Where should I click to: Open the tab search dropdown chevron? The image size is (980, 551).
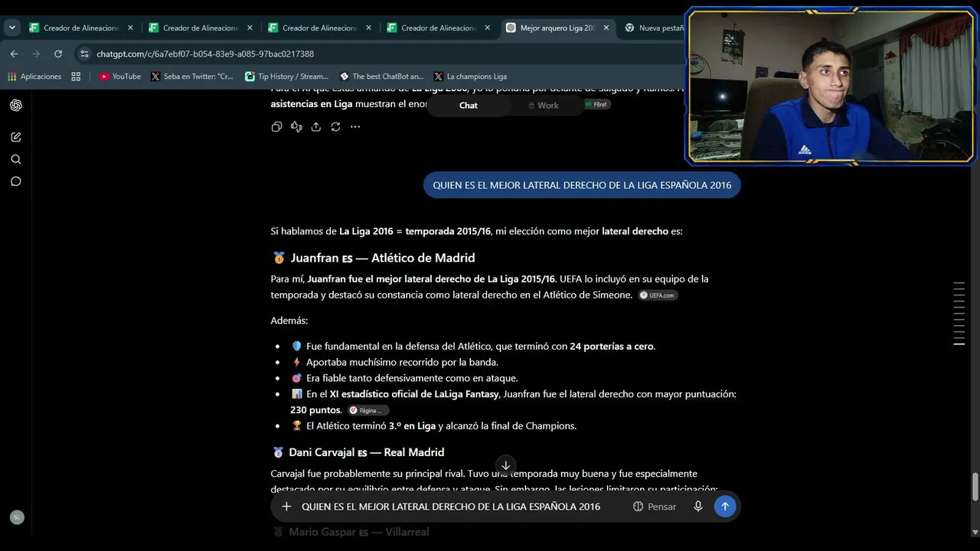(x=12, y=28)
